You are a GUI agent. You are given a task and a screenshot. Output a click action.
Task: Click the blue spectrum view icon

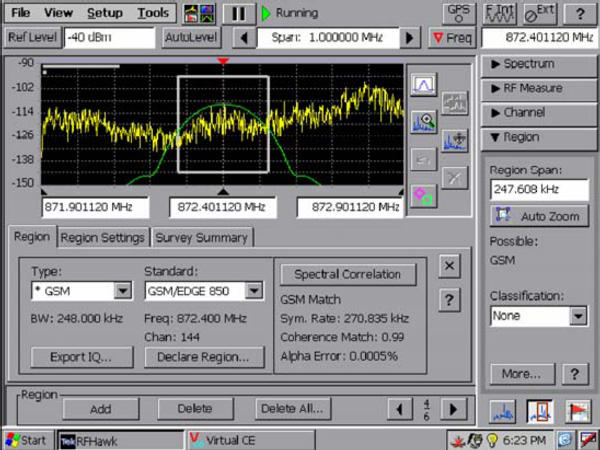(x=503, y=410)
